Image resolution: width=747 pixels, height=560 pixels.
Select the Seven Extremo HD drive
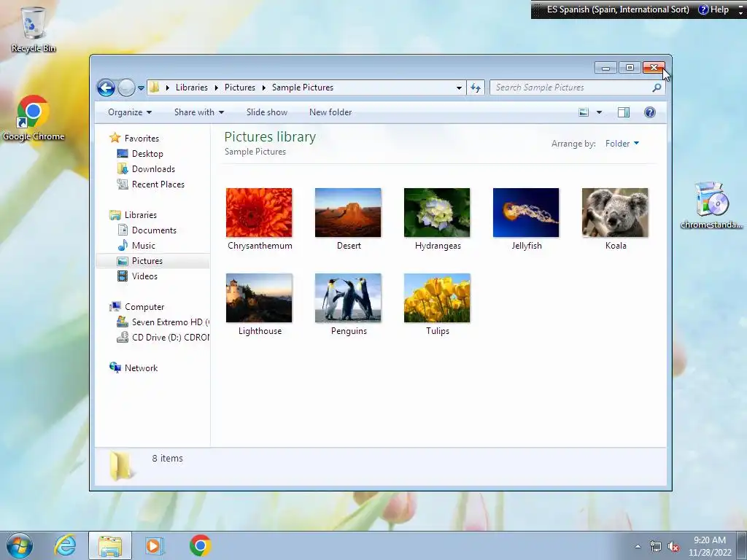coord(171,322)
